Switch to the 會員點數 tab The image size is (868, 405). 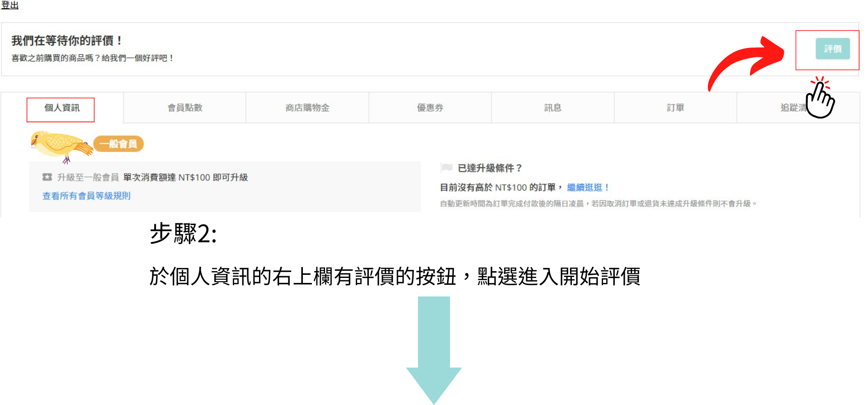click(x=185, y=108)
